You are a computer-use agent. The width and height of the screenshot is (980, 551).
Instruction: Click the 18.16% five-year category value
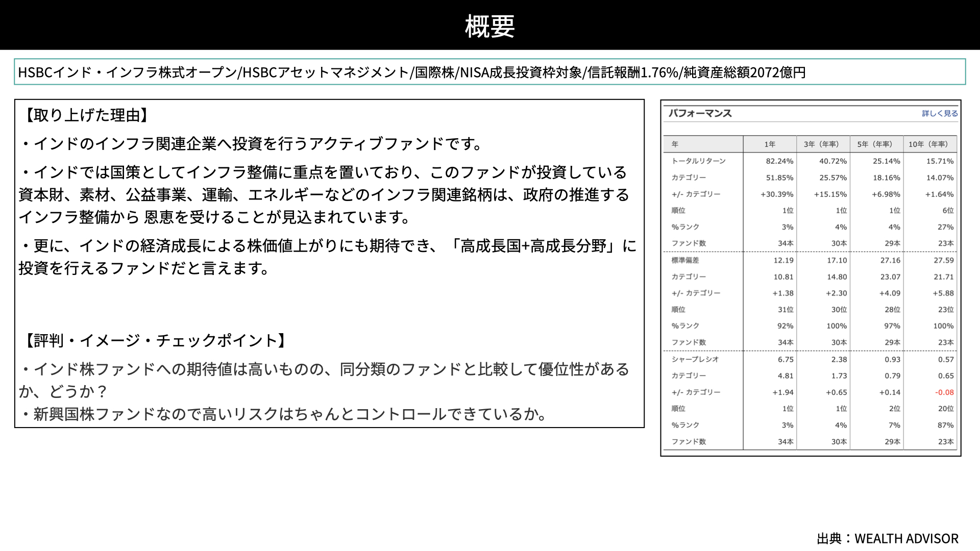pyautogui.click(x=887, y=178)
